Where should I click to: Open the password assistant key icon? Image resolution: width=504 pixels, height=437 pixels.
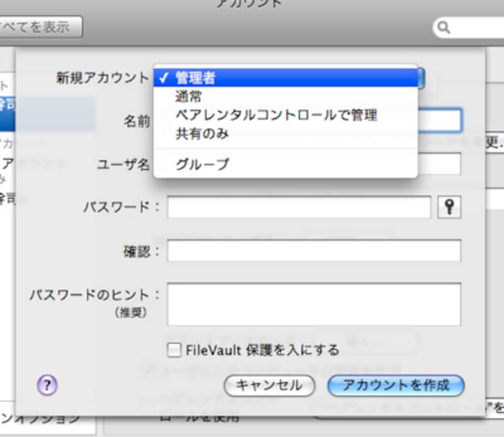tap(449, 207)
